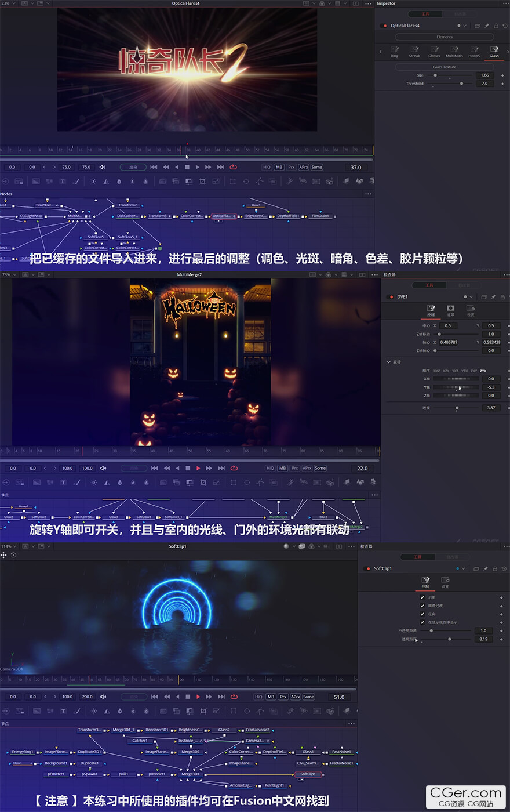Screen dimensions: 510x812
Task: Click Some button in OpticalFlares4 transport bar
Action: point(316,167)
